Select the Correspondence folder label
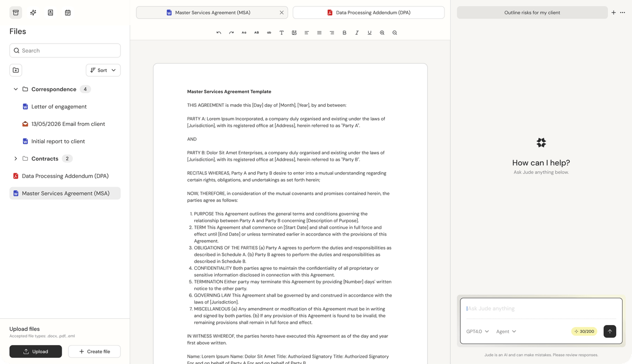 tap(54, 90)
